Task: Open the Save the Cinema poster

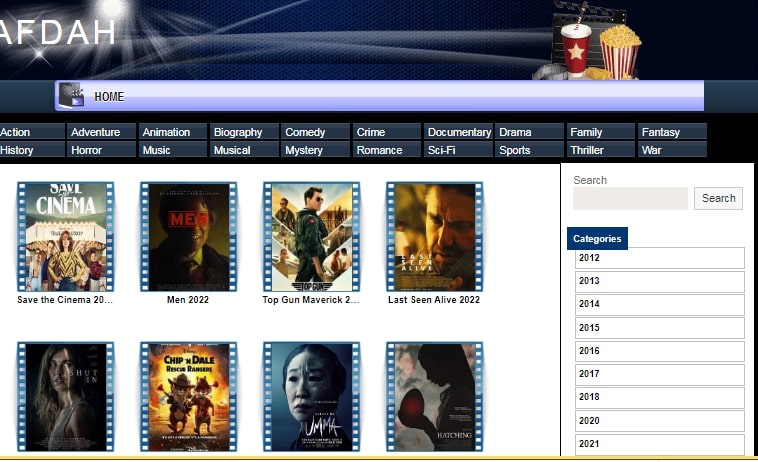Action: 65,237
